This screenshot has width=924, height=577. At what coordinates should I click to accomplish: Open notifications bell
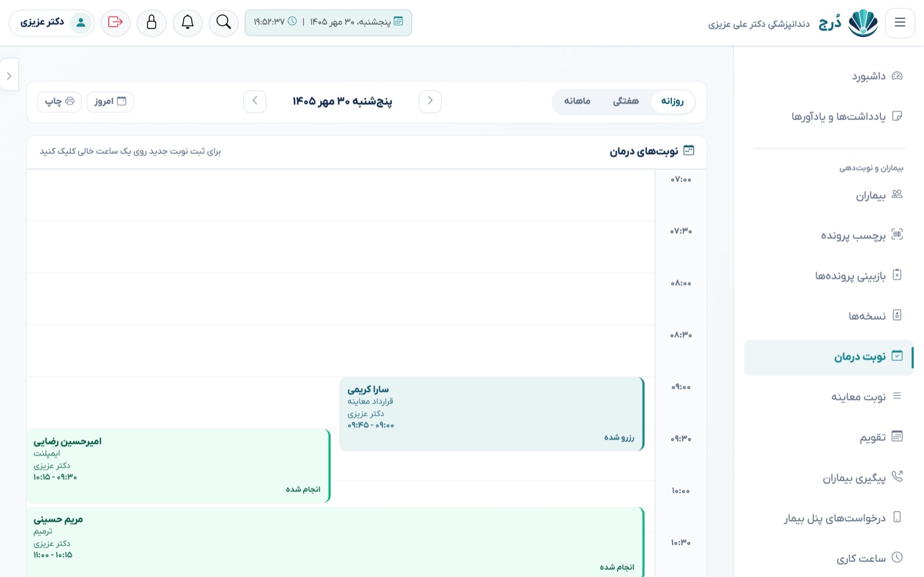click(188, 23)
